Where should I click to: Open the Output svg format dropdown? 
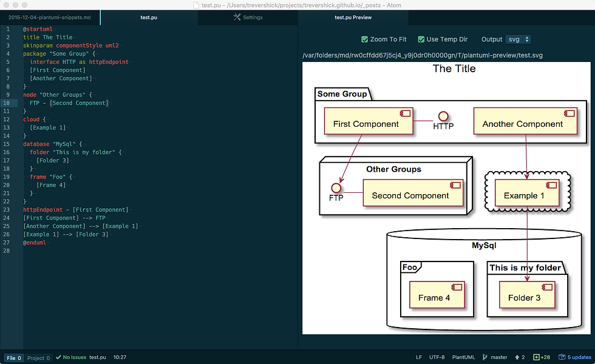pyautogui.click(x=518, y=39)
